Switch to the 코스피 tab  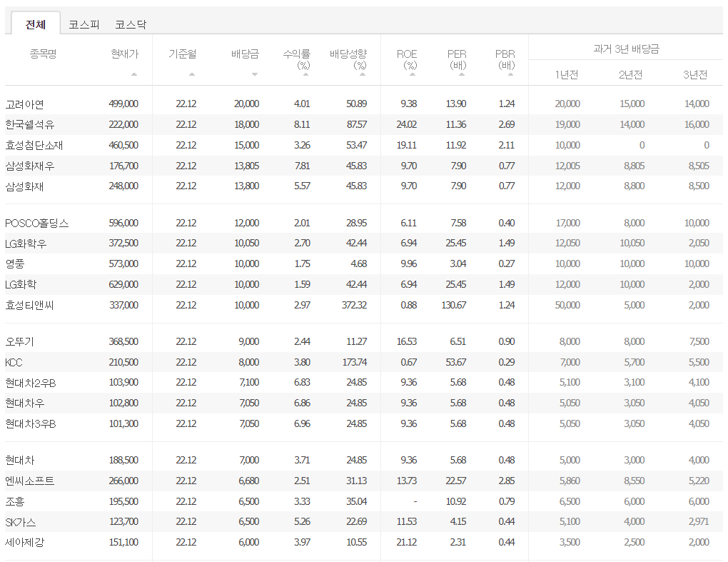84,24
